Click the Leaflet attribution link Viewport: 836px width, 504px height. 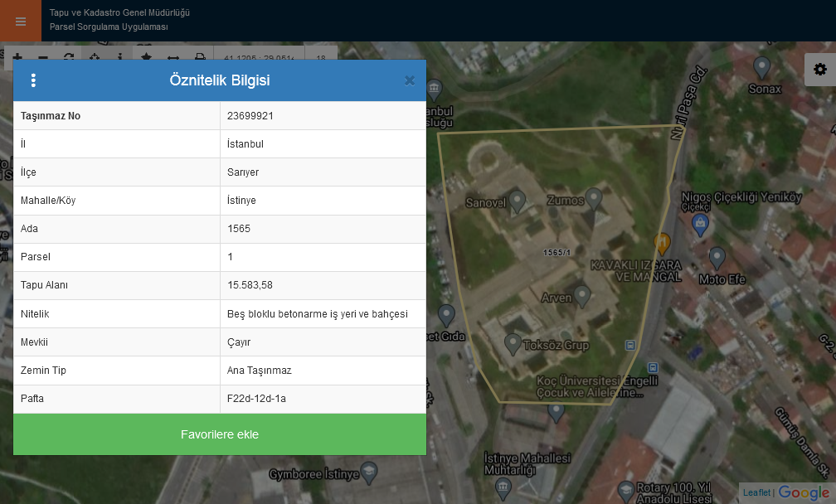(756, 492)
